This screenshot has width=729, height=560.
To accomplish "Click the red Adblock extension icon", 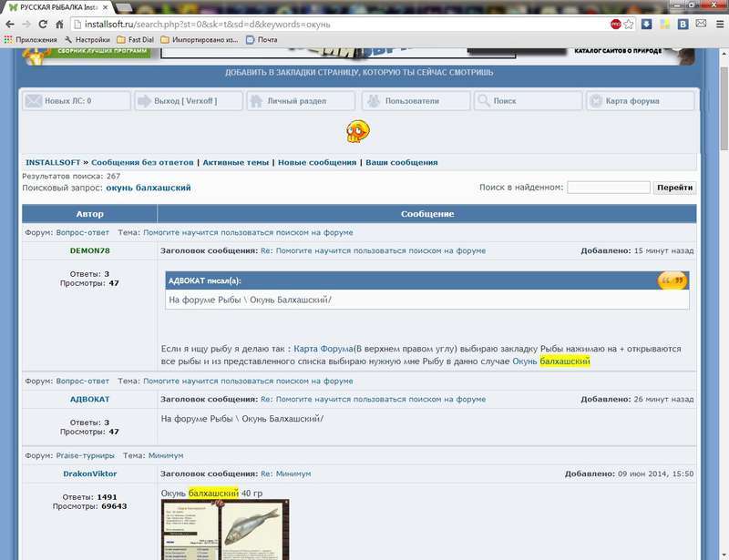I will [616, 25].
